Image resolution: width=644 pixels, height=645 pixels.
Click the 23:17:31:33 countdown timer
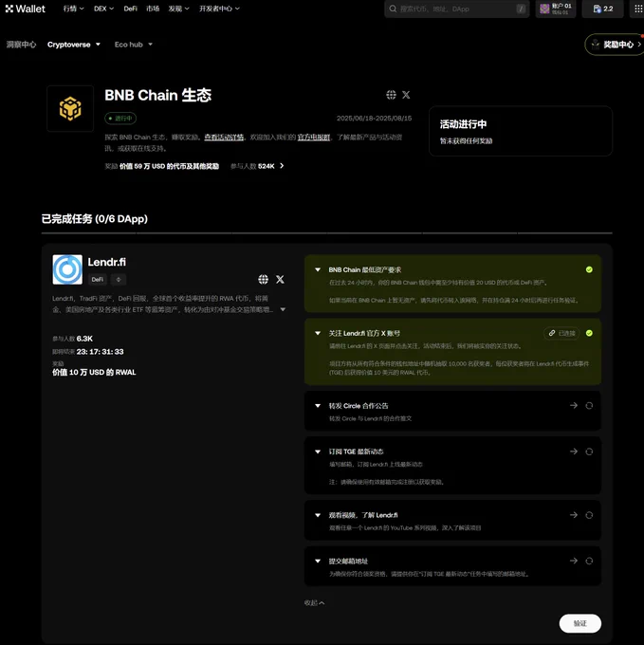(x=100, y=352)
